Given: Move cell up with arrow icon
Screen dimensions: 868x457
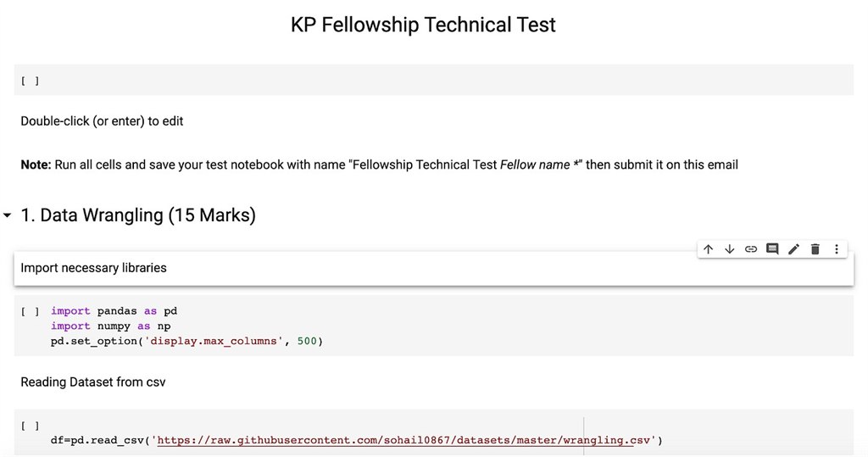Looking at the screenshot, I should (709, 249).
